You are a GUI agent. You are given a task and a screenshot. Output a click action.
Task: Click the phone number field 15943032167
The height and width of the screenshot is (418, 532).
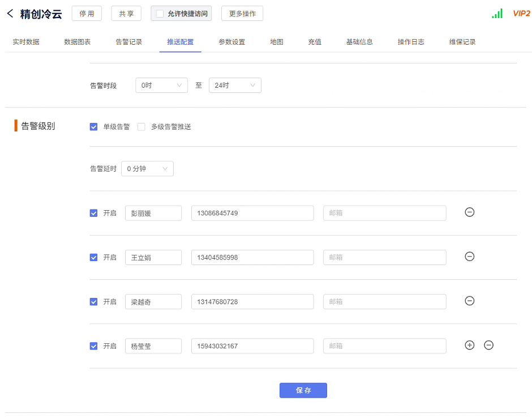pyautogui.click(x=252, y=346)
